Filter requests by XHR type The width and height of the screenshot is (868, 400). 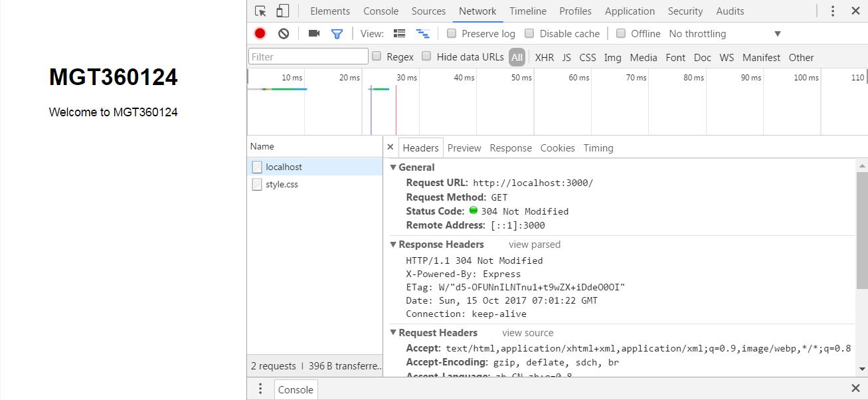(545, 57)
